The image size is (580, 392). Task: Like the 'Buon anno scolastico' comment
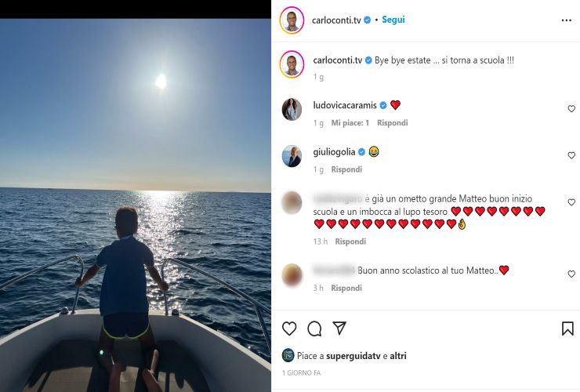pyautogui.click(x=571, y=274)
